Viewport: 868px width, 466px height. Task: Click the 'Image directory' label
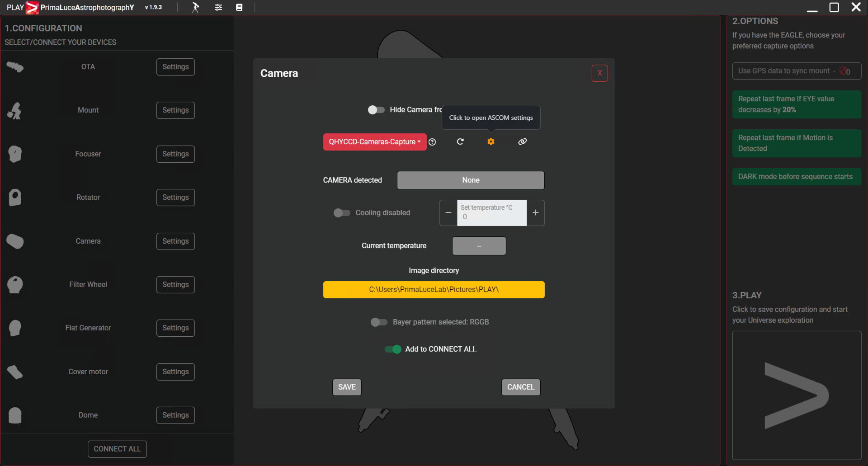point(434,271)
